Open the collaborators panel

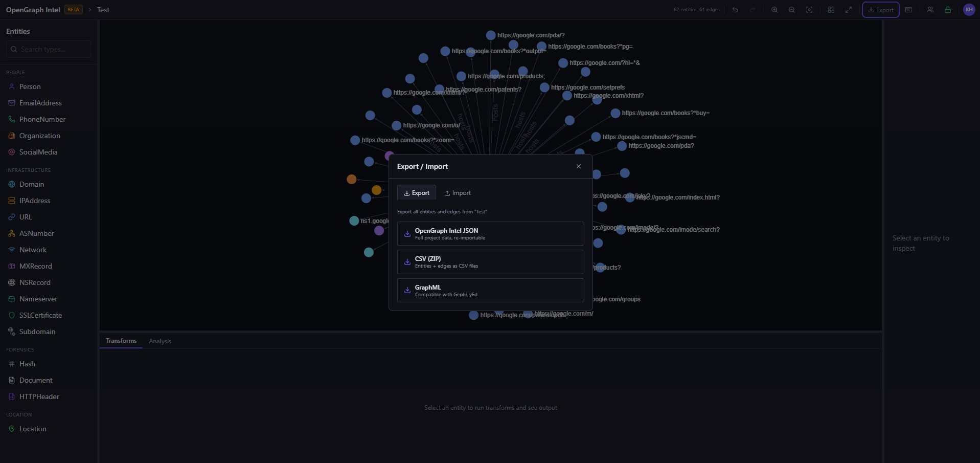930,9
